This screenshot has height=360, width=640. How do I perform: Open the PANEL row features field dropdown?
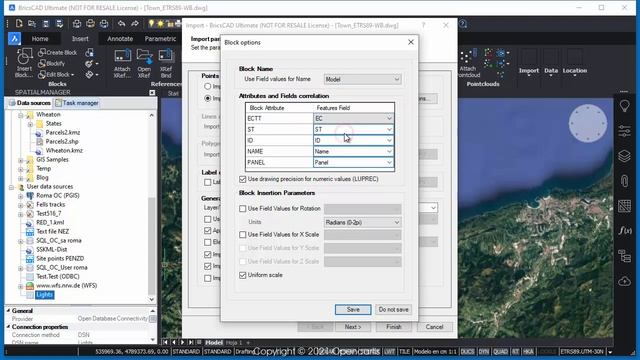[353, 162]
